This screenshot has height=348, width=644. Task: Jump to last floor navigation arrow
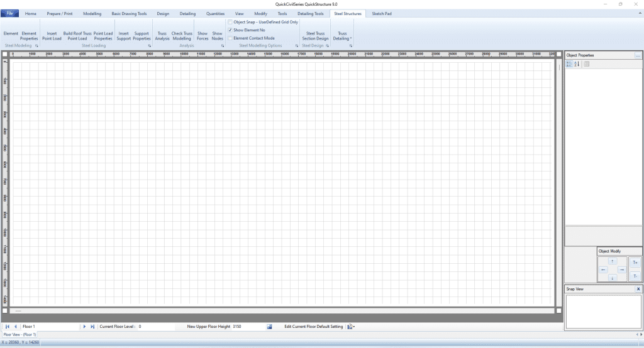(92, 327)
